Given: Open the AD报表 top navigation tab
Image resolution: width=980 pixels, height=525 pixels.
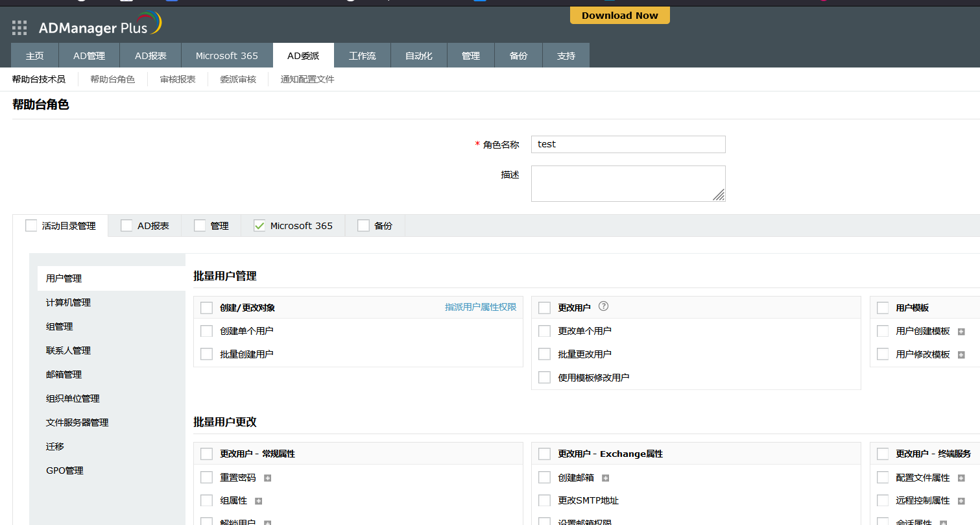Looking at the screenshot, I should [150, 56].
